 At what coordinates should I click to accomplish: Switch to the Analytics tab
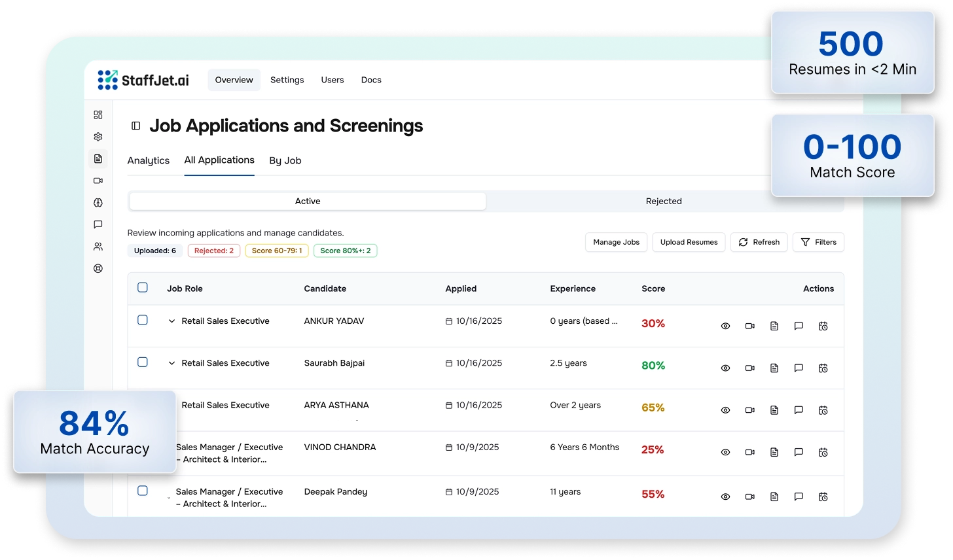pos(149,160)
